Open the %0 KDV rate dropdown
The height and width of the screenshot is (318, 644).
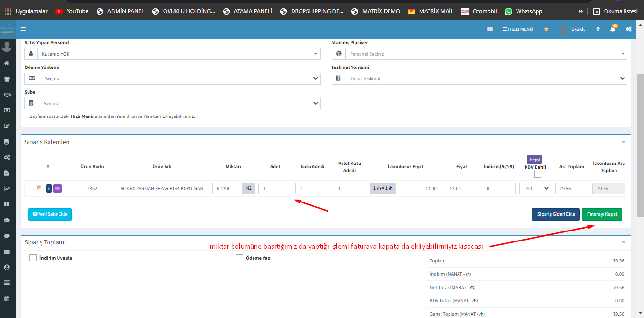pos(535,189)
